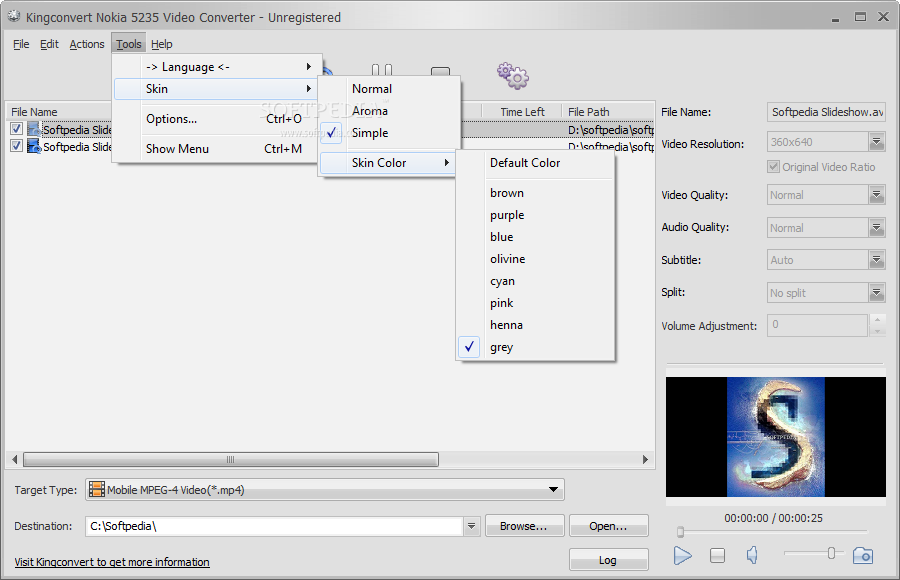Open the Subtitle dropdown
Viewport: 900px width, 580px height.
[876, 260]
